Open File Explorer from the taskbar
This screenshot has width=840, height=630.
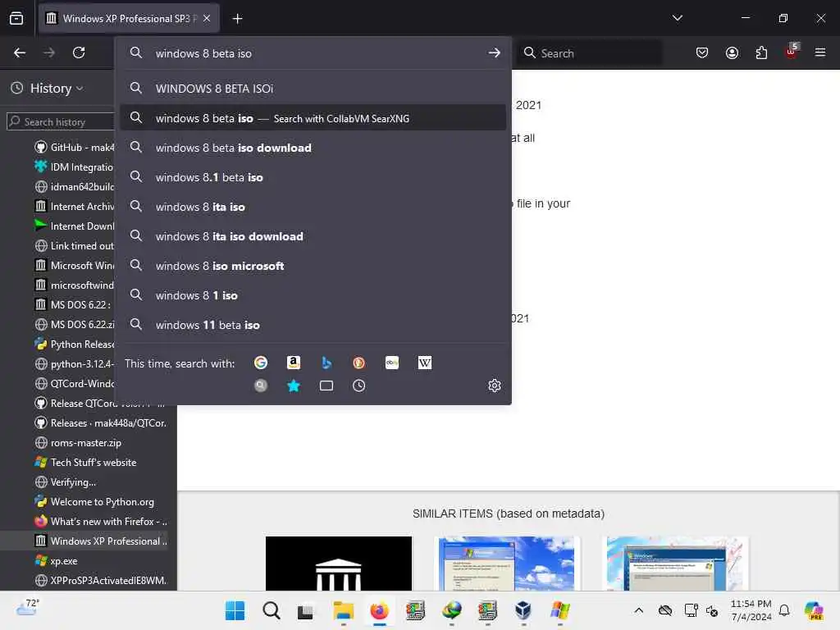(344, 610)
